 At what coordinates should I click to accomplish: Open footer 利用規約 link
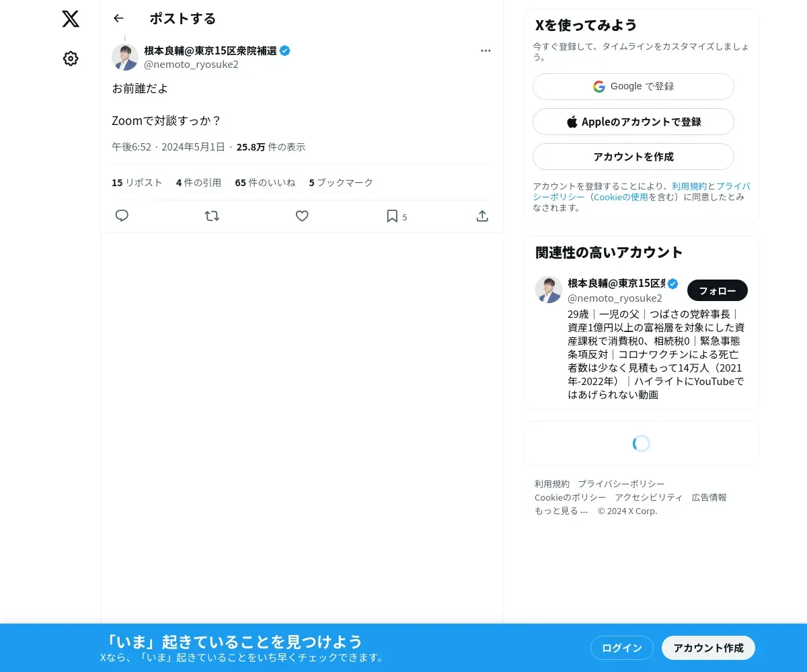point(552,484)
